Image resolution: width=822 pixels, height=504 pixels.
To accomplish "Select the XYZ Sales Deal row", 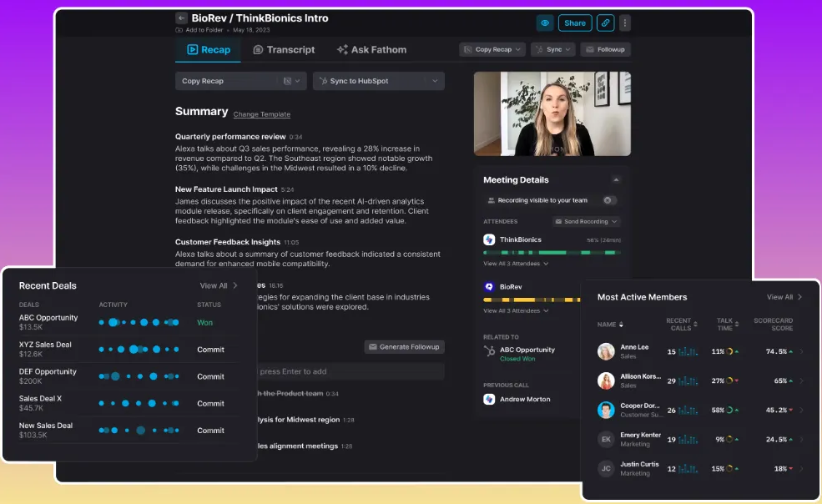I will (129, 350).
